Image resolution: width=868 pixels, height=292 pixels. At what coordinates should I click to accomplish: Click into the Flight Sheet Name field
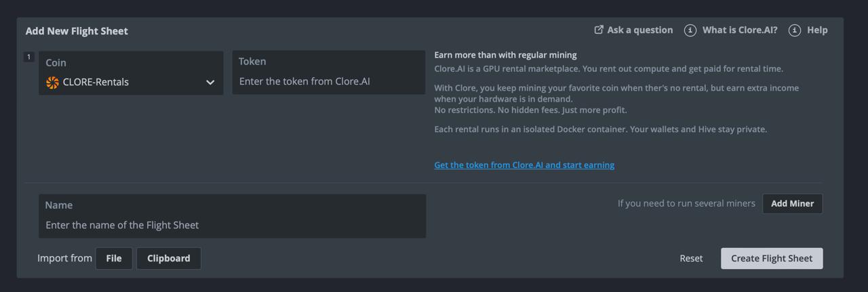tap(232, 225)
